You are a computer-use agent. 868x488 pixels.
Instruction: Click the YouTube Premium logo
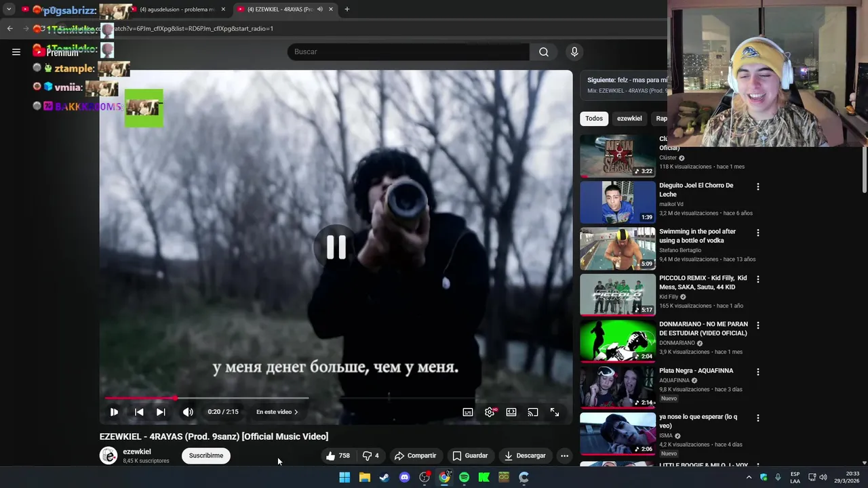56,52
